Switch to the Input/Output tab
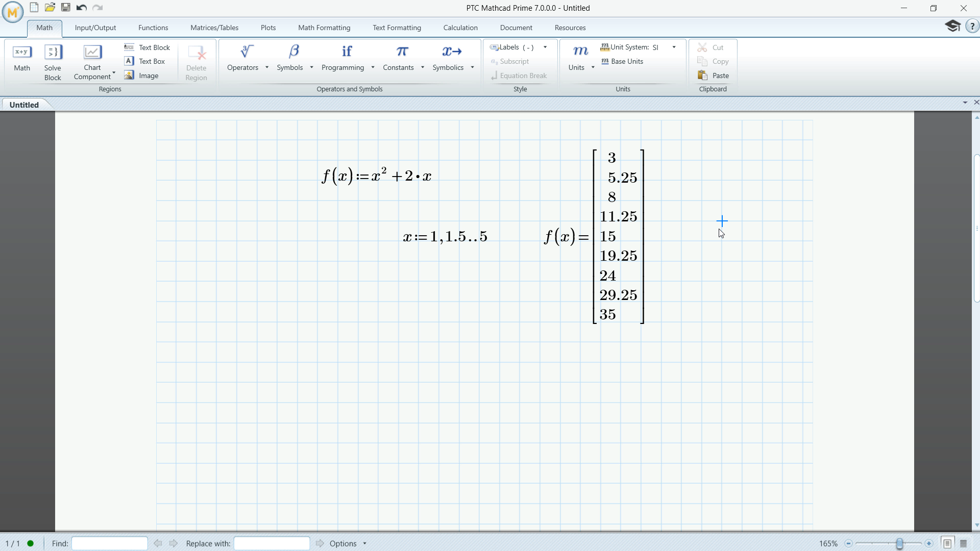Screen dimensions: 980x551 click(x=95, y=28)
